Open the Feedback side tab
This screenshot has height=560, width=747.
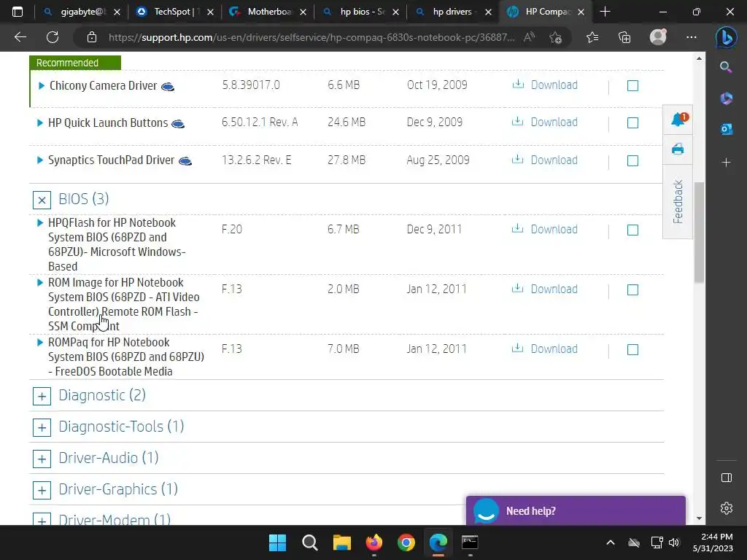click(x=678, y=201)
